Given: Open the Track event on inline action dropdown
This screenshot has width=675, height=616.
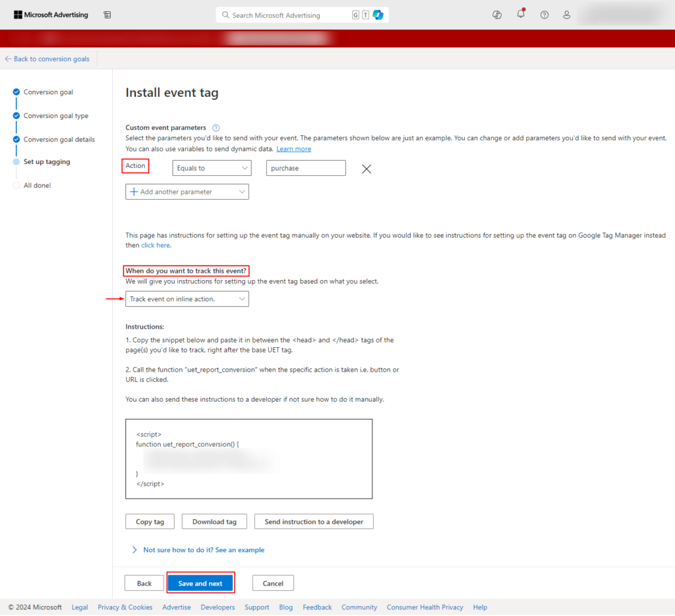Looking at the screenshot, I should pos(187,298).
